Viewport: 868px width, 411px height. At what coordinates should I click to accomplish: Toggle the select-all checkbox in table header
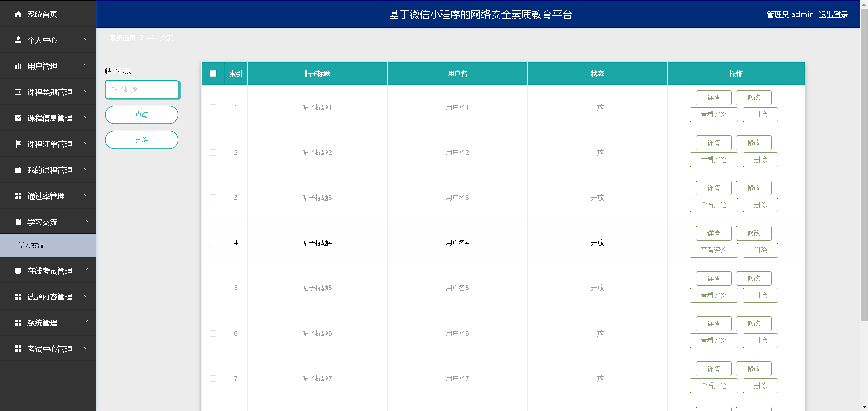pos(213,73)
